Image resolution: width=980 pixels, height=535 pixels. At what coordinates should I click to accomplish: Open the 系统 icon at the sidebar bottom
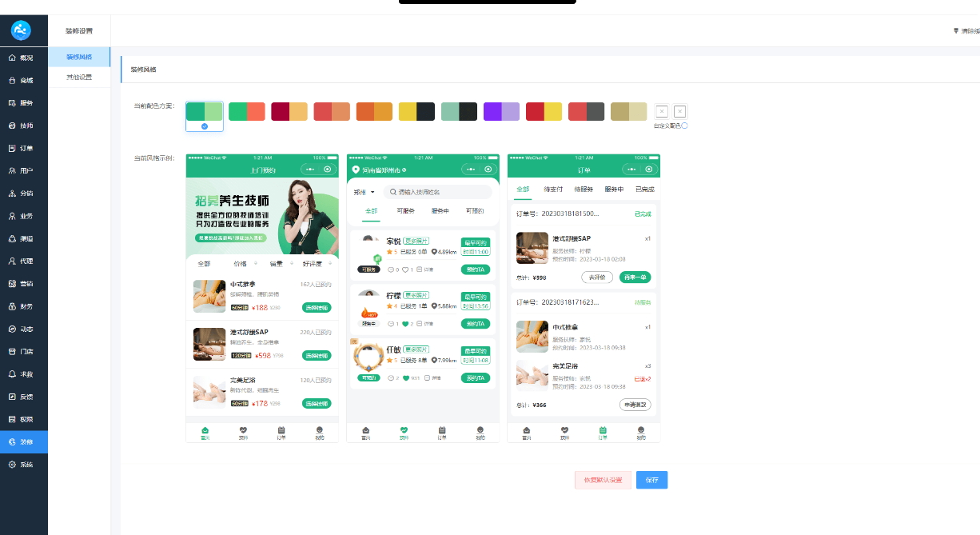24,463
